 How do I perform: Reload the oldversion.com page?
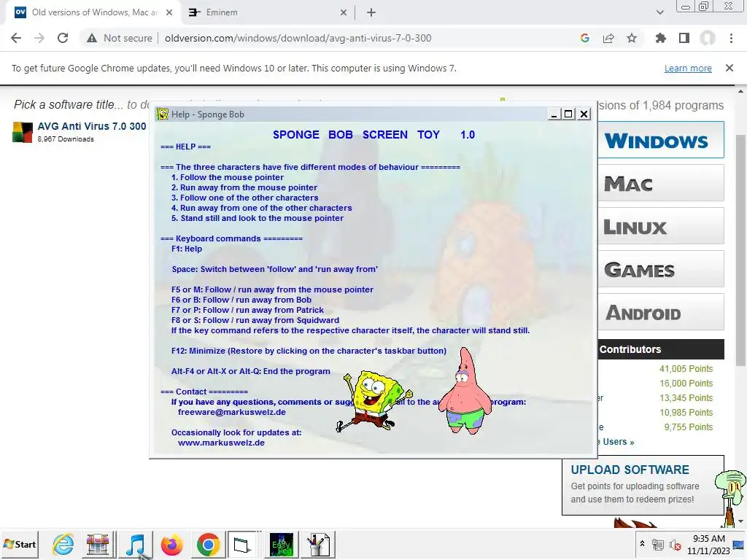[63, 38]
